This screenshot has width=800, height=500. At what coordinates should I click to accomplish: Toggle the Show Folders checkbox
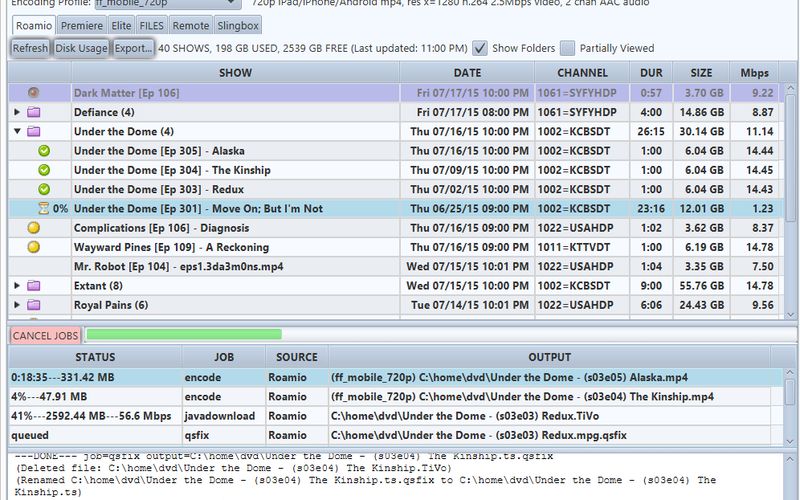click(480, 48)
